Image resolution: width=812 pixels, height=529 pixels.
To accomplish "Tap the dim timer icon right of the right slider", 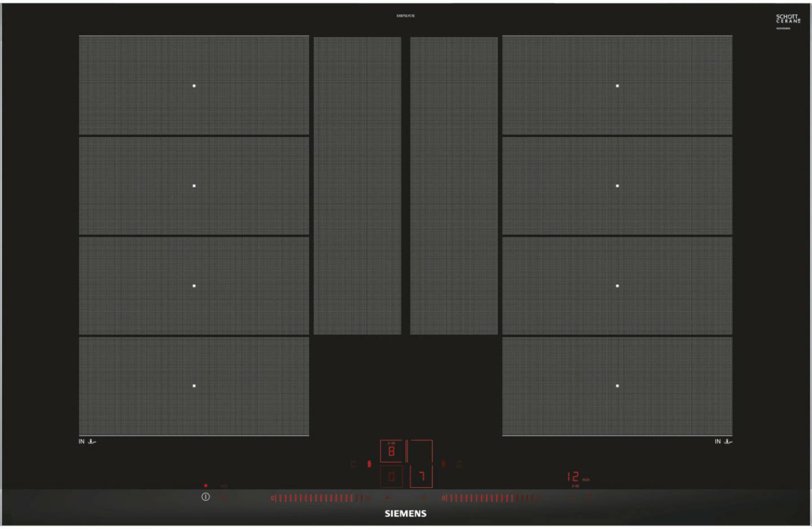I will pyautogui.click(x=571, y=497).
